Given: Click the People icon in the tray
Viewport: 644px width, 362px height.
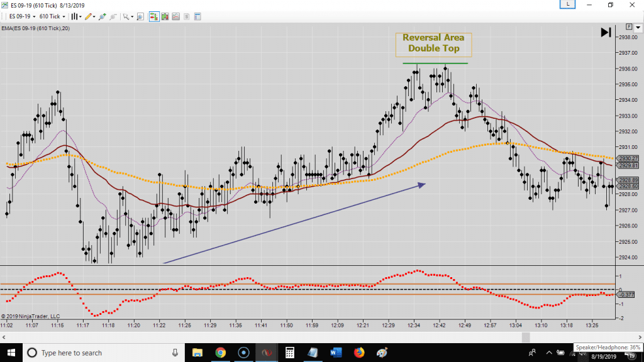Looking at the screenshot, I should point(532,353).
